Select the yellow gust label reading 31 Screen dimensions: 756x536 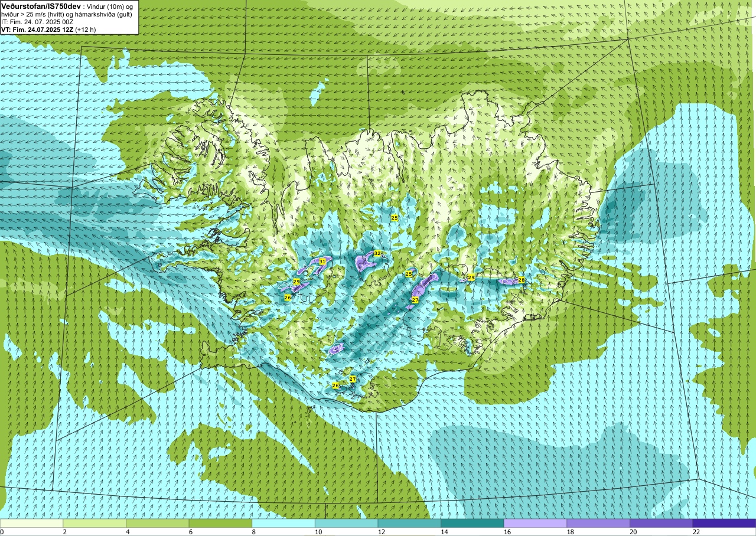click(x=322, y=261)
